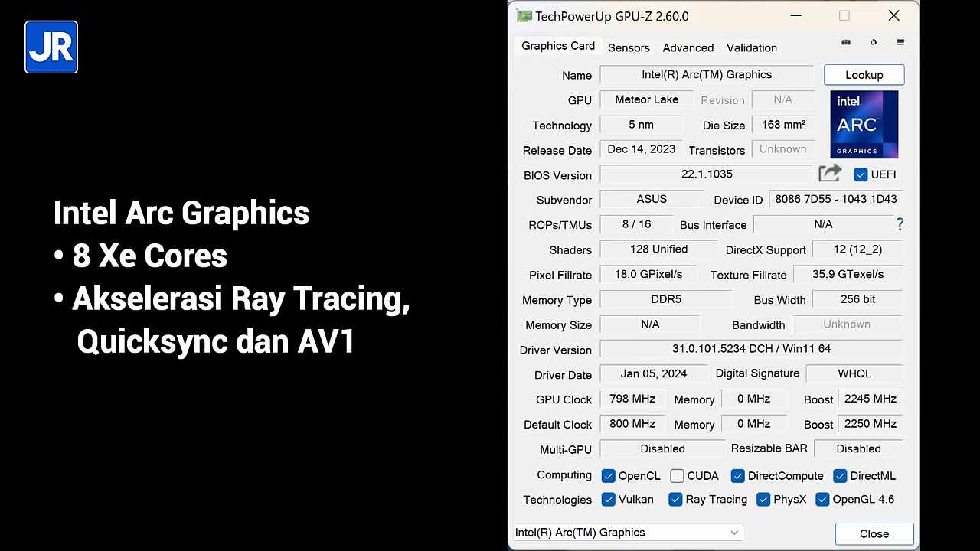The height and width of the screenshot is (551, 980).
Task: Click the Bandwidth value Unknown
Action: pos(847,324)
